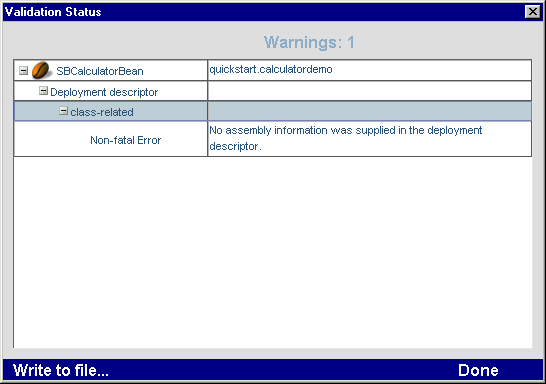Image resolution: width=546 pixels, height=384 pixels.
Task: Collapse the SBCalculatorBean tree node
Action: (23, 71)
